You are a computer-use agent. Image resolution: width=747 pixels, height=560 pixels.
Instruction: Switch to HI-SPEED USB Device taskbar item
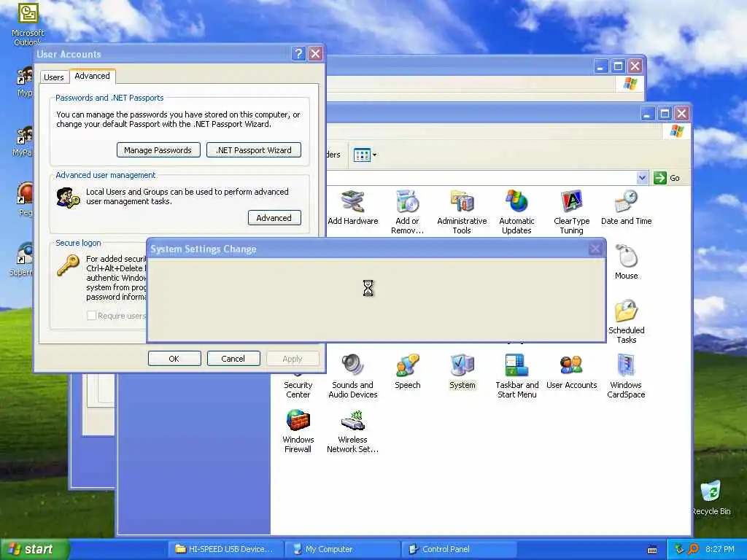[225, 549]
